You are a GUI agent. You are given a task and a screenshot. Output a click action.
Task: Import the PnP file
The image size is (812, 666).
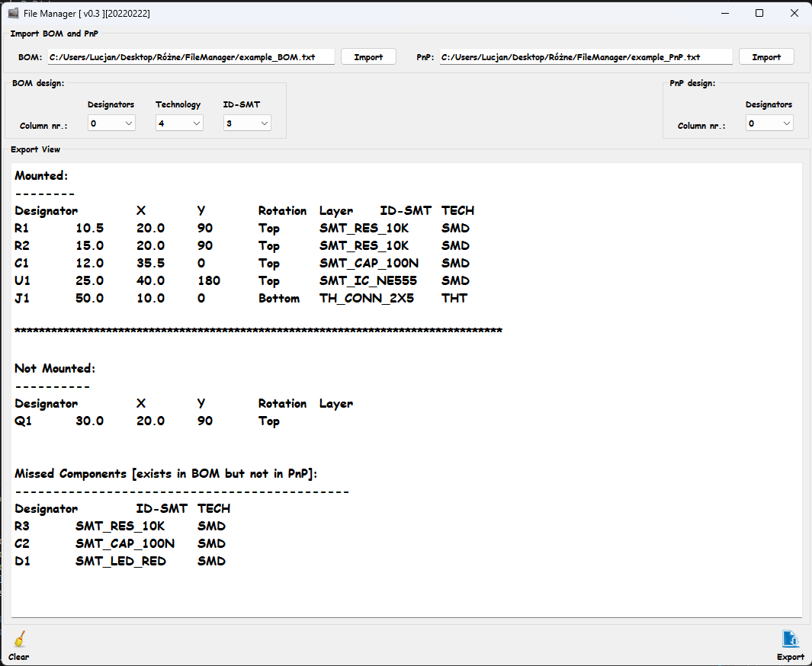tap(766, 57)
